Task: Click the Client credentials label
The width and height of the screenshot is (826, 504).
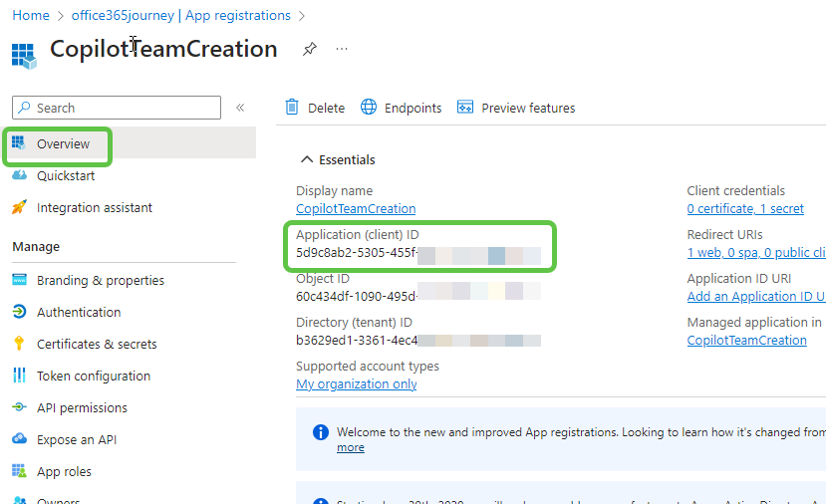Action: pos(736,190)
